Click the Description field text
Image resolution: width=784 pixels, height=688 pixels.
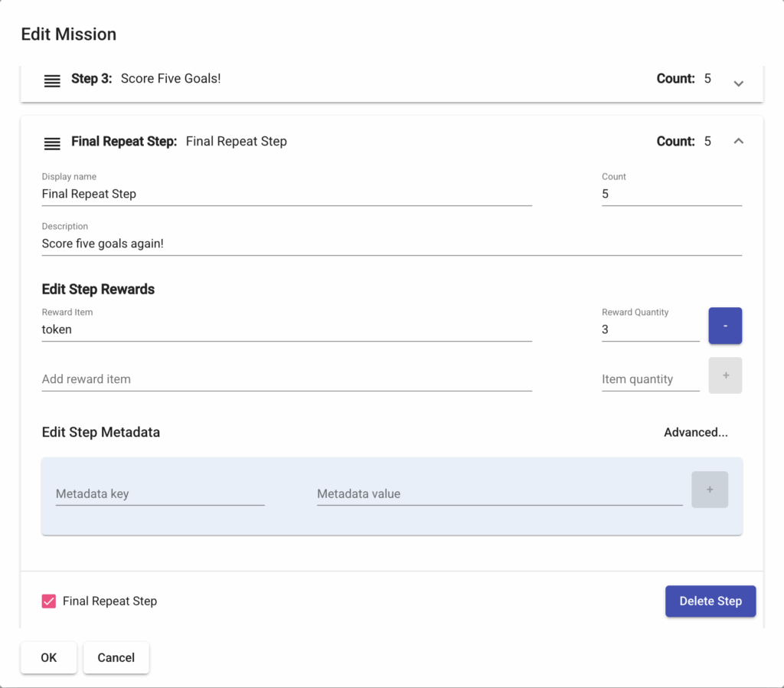(390, 244)
